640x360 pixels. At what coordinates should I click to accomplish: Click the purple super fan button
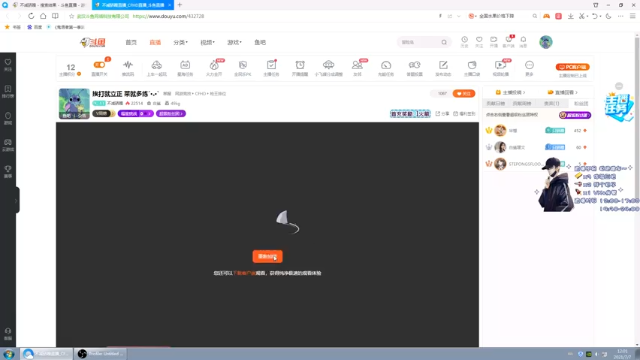click(575, 115)
